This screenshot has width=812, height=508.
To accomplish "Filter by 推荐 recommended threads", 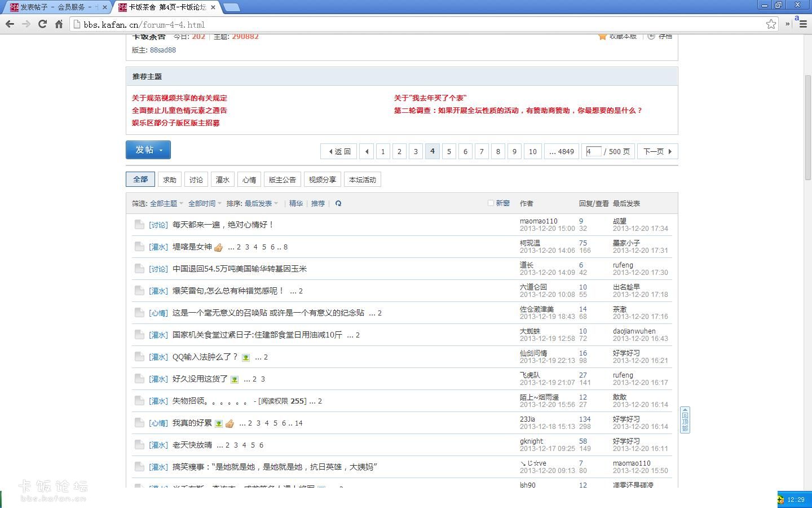I will point(318,203).
